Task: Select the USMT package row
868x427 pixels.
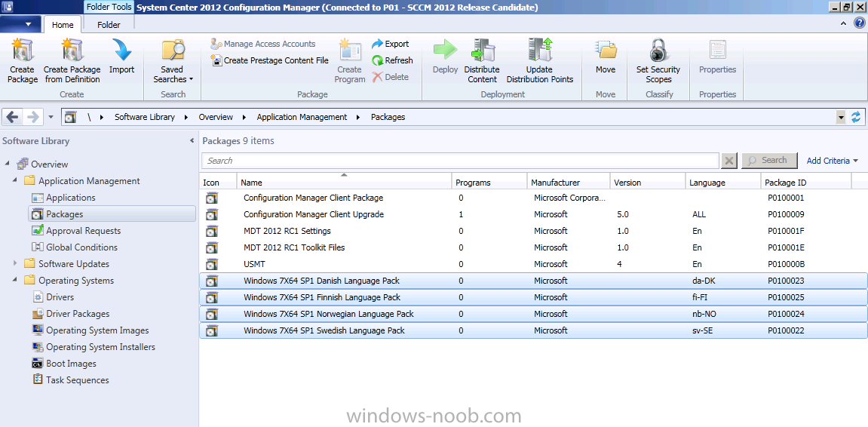Action: 533,264
